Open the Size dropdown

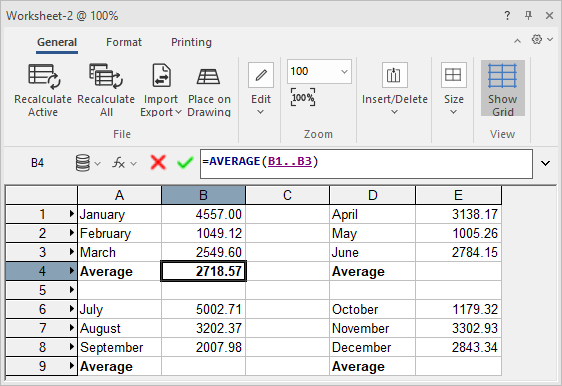point(454,90)
